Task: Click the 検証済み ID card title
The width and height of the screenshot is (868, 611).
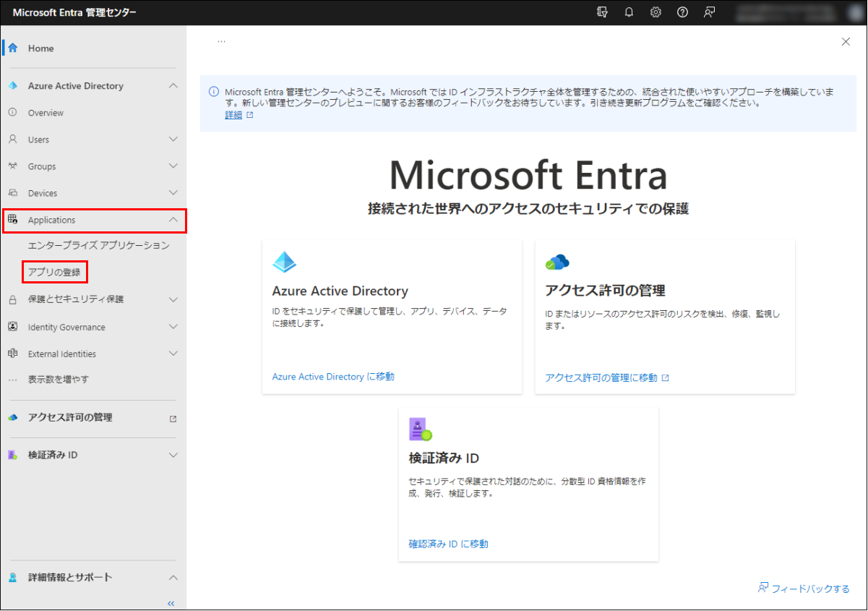Action: click(x=444, y=458)
